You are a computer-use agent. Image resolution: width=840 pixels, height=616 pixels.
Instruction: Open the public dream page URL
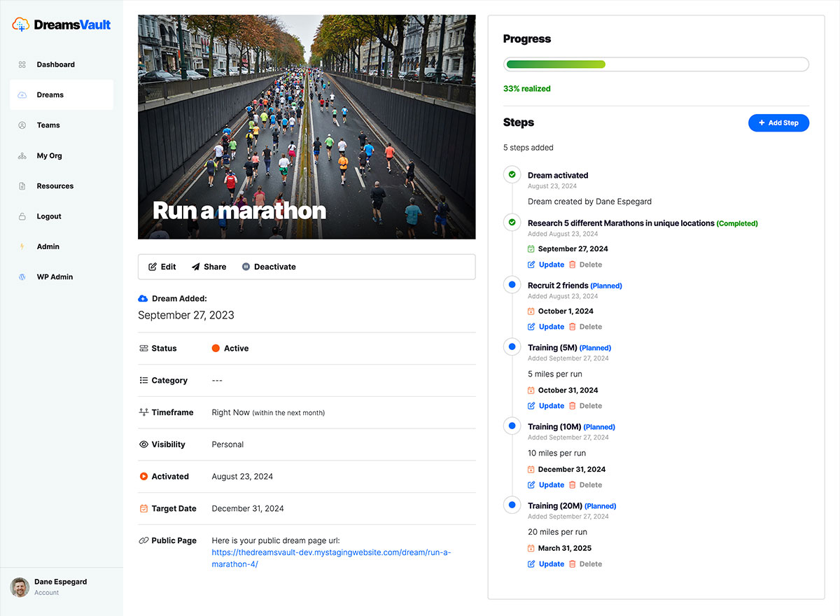pyautogui.click(x=331, y=558)
